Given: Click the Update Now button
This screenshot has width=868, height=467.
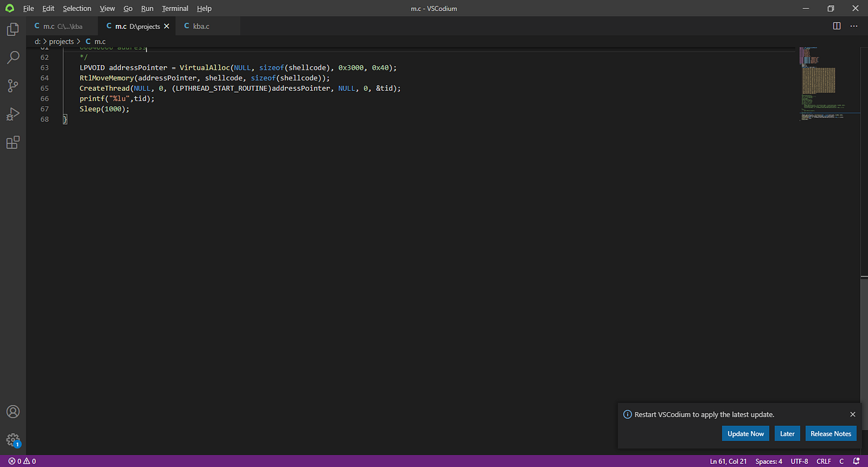Looking at the screenshot, I should click(745, 433).
